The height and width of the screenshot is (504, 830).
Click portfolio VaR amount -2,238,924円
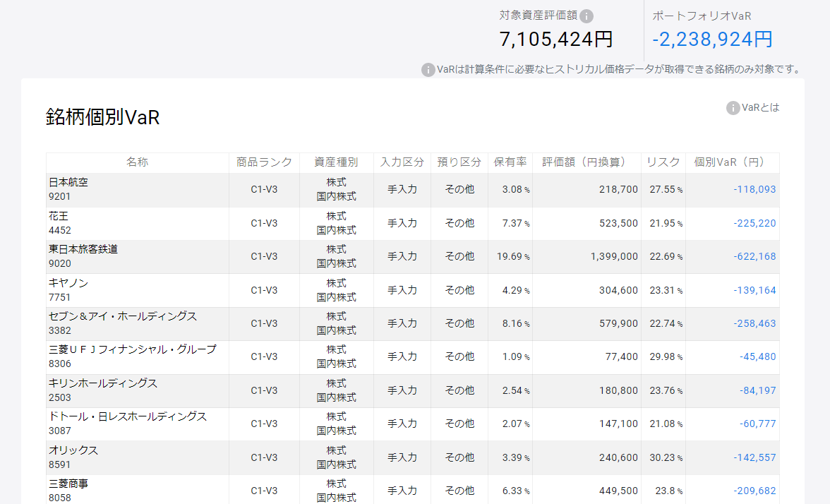pyautogui.click(x=713, y=40)
